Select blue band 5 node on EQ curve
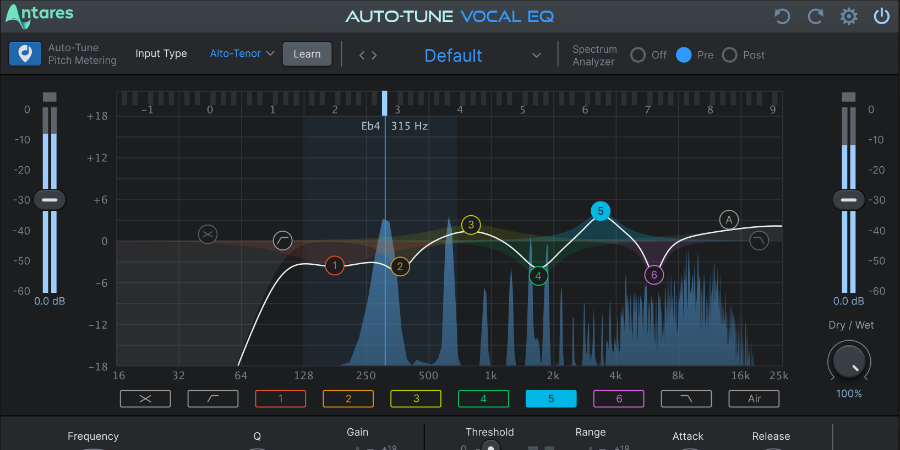The width and height of the screenshot is (900, 450). click(600, 211)
